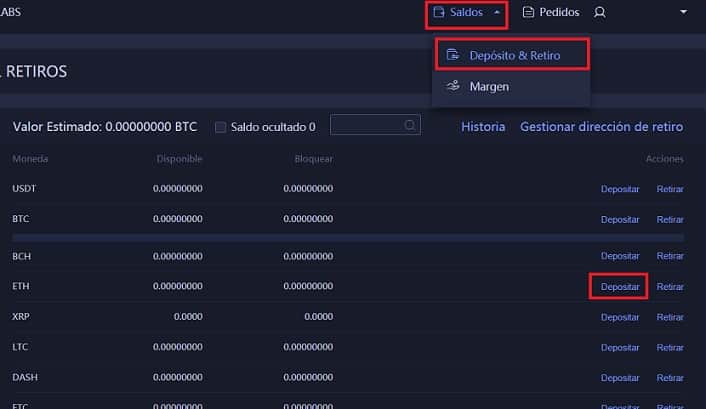
Task: Click Depositar for DASH
Action: coord(620,378)
